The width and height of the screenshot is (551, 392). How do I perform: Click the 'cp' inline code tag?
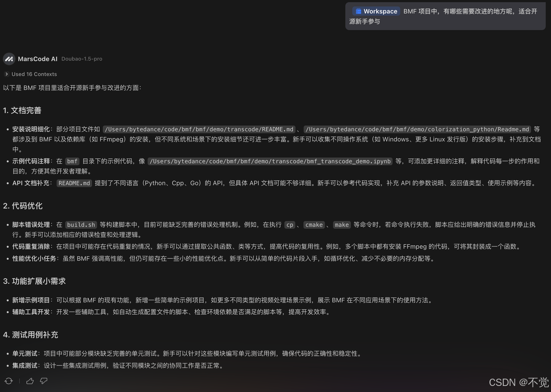pyautogui.click(x=290, y=225)
